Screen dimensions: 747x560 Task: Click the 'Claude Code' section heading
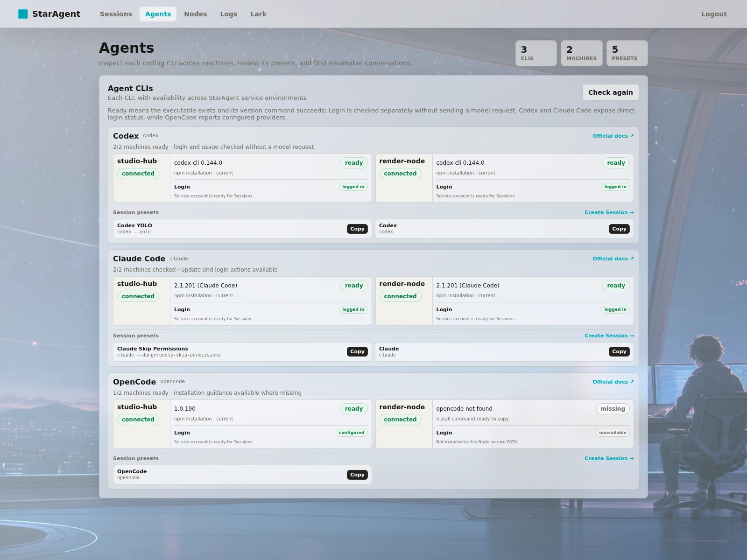coord(139,259)
